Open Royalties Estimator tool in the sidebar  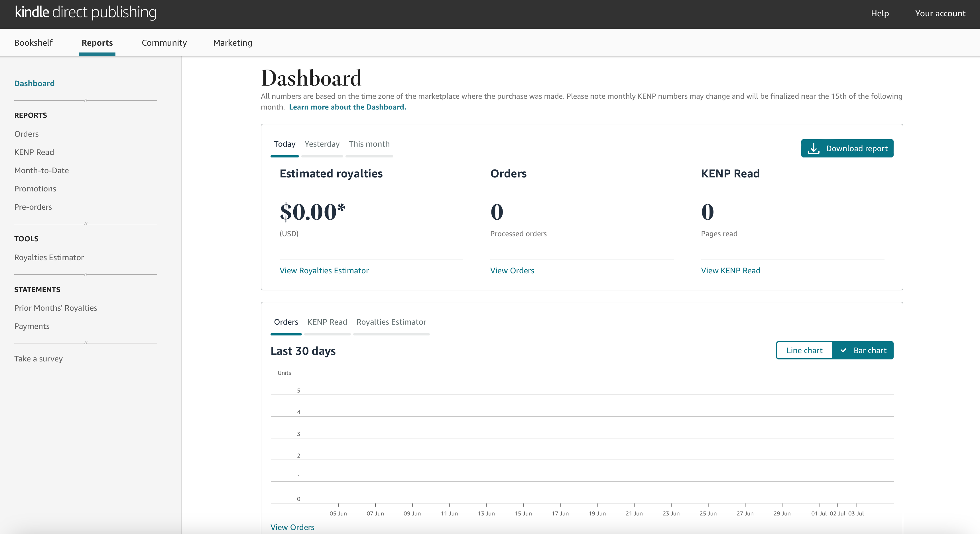tap(49, 257)
